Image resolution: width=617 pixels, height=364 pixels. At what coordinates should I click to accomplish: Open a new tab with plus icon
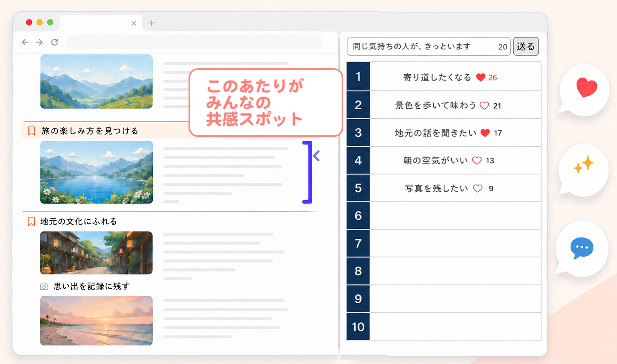152,23
